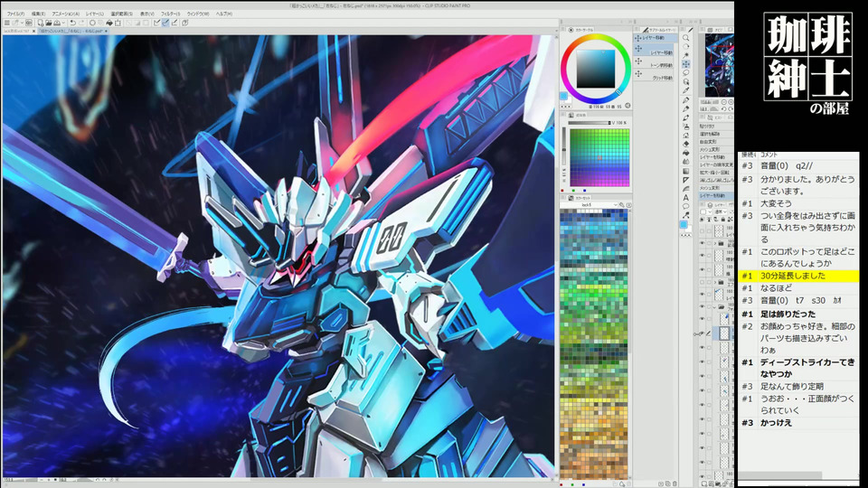Screen dimensions: 868x488
Task: Show the hidden topmost layer in layer list
Action: click(703, 230)
